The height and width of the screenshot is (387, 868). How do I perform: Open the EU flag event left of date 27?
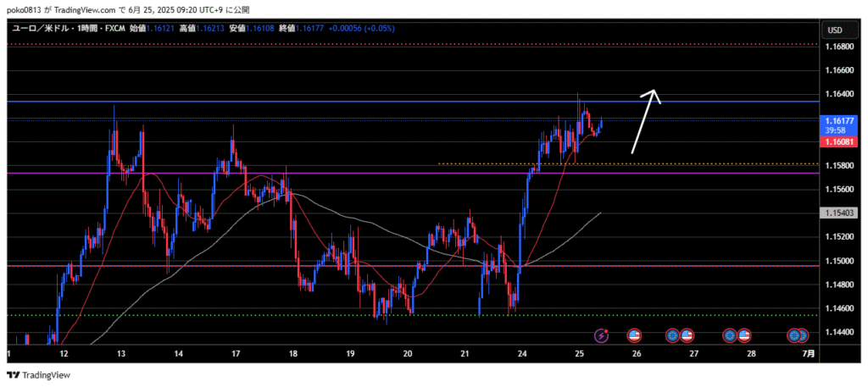673,336
